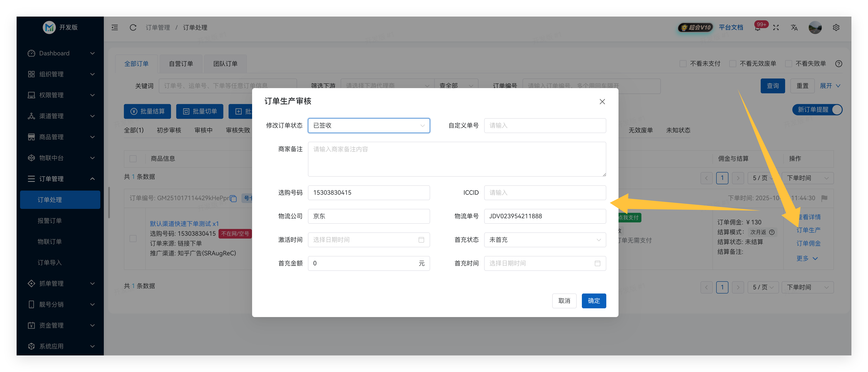Check the order row checkbox
This screenshot has height=372, width=868.
click(x=133, y=239)
